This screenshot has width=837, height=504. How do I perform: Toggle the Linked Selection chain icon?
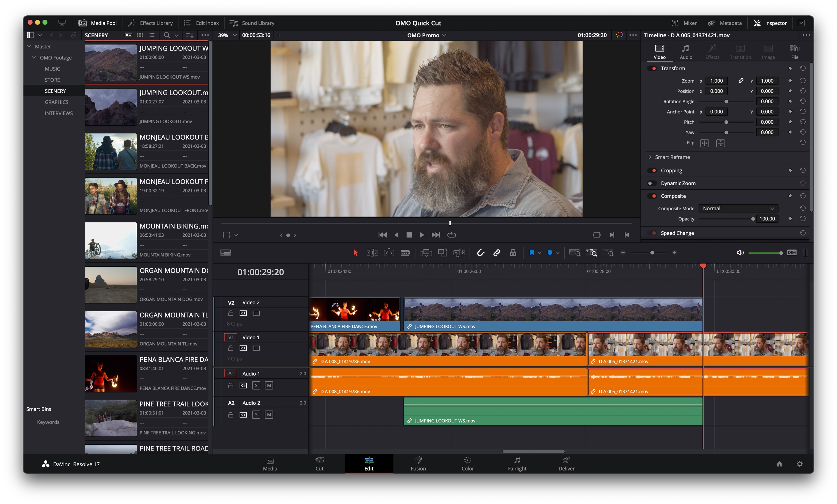[x=497, y=253]
